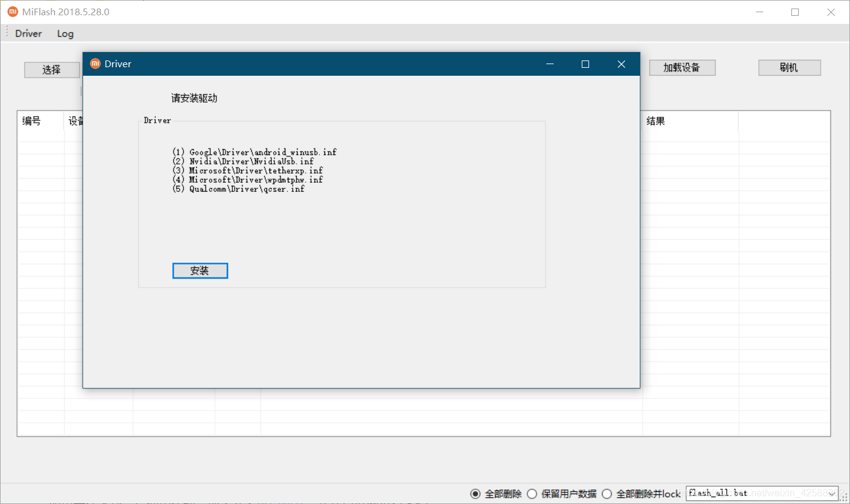The image size is (850, 504).
Task: Click the Qualcomm\Driver\qcser.inf line
Action: 238,189
